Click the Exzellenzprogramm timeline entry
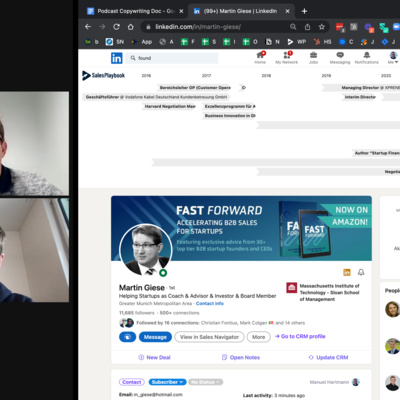 pos(229,106)
